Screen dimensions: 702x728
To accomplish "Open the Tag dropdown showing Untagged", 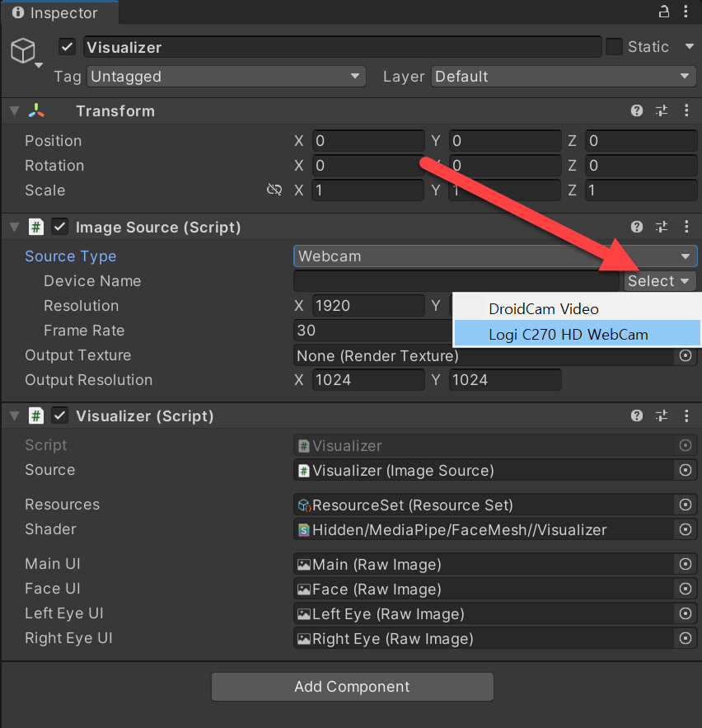I will pos(226,76).
